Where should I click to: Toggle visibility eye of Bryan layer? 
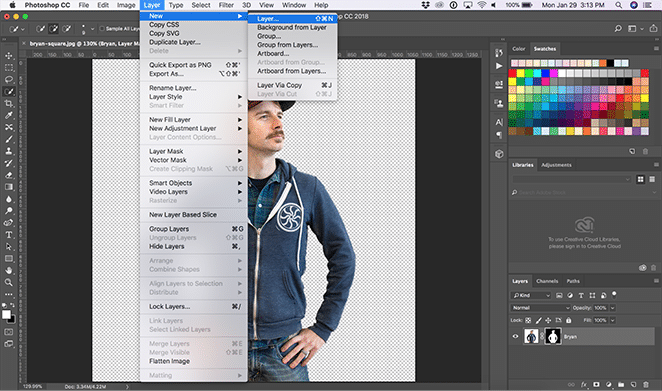pyautogui.click(x=515, y=337)
